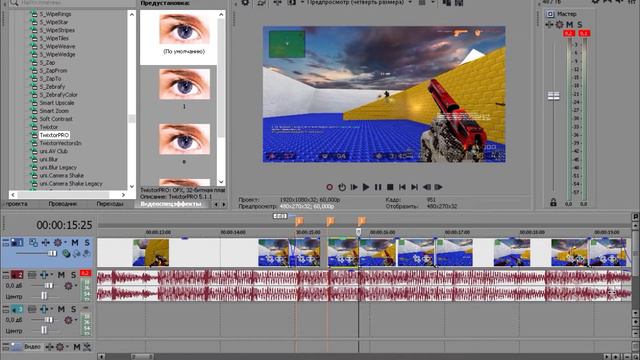Start recording with the red record button
This screenshot has height=360, width=640.
point(329,187)
